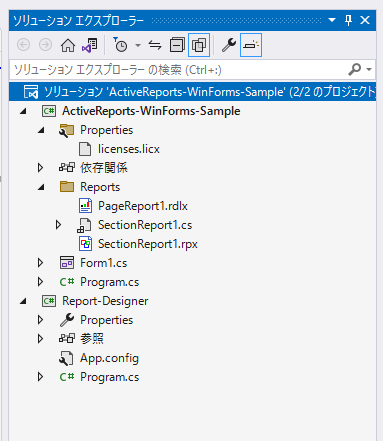The width and height of the screenshot is (383, 441).
Task: Toggle the Preview Selected Items button
Action: click(x=251, y=45)
